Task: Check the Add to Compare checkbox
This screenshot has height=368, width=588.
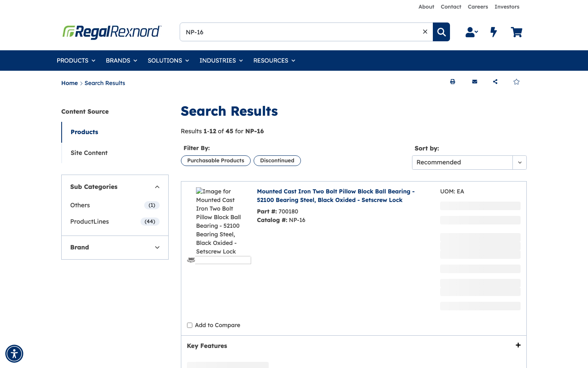Action: (x=189, y=325)
